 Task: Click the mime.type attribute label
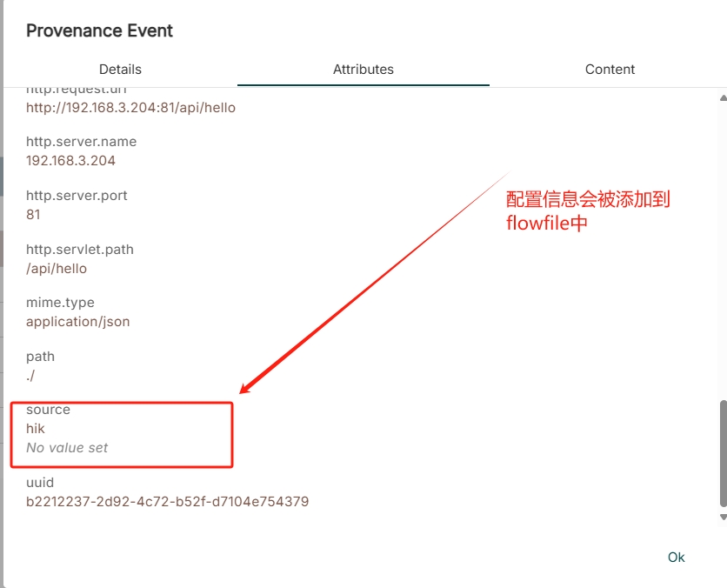[60, 303]
